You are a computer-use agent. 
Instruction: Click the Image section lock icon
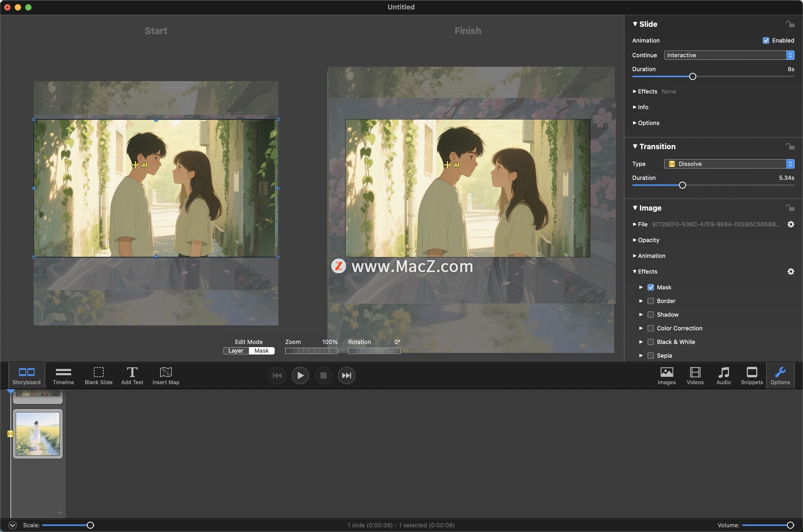point(790,207)
